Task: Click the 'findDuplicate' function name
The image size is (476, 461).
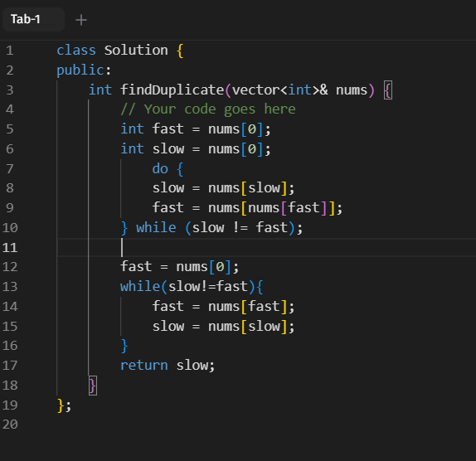Action: [x=172, y=90]
